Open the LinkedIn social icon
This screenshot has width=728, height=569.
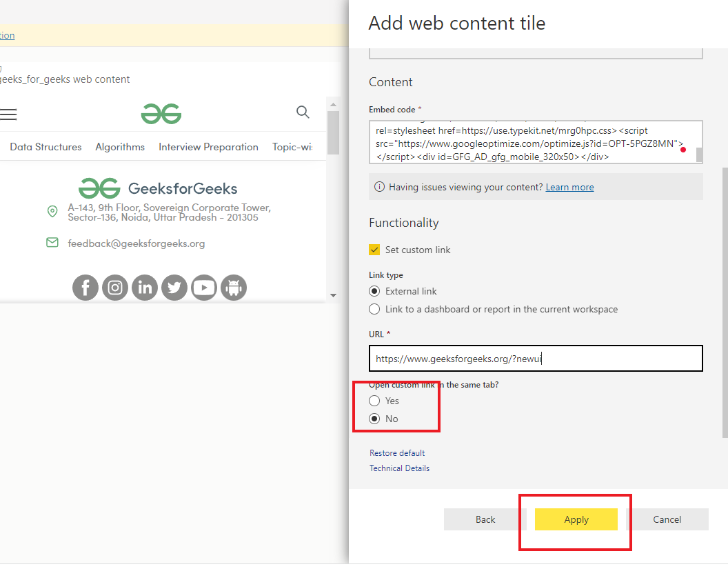coord(145,288)
